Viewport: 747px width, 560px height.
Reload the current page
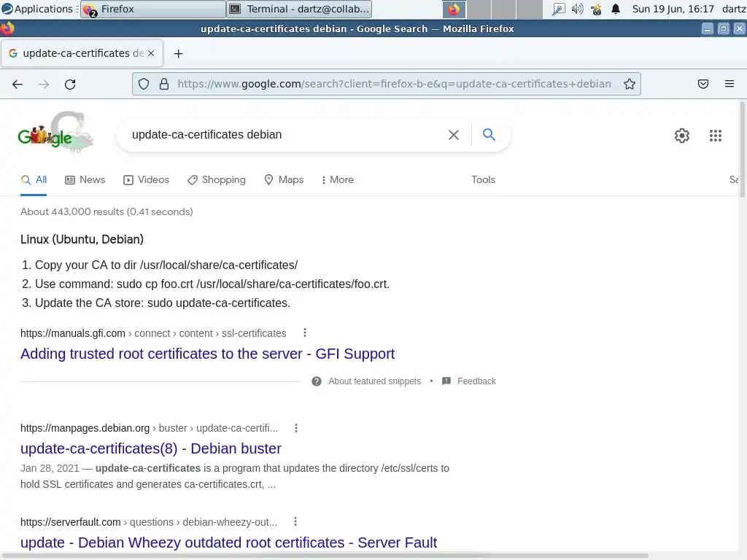click(70, 85)
